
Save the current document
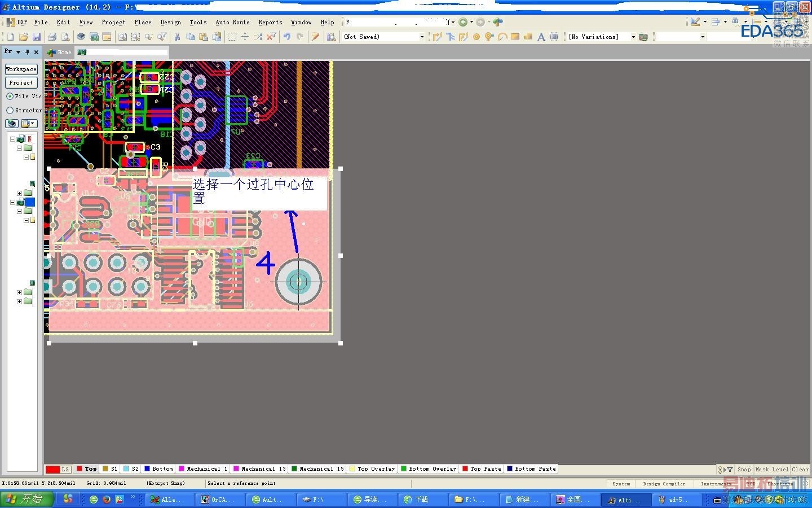(37, 37)
